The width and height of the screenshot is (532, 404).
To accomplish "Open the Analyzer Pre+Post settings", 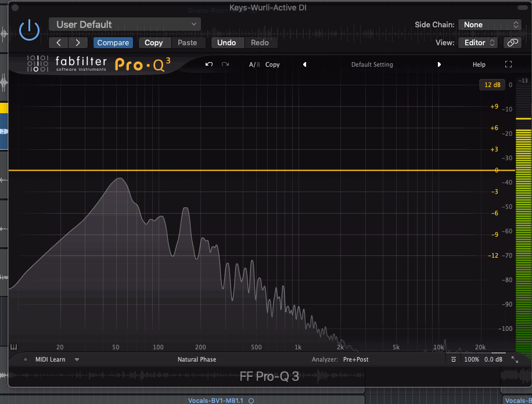I will pos(355,359).
